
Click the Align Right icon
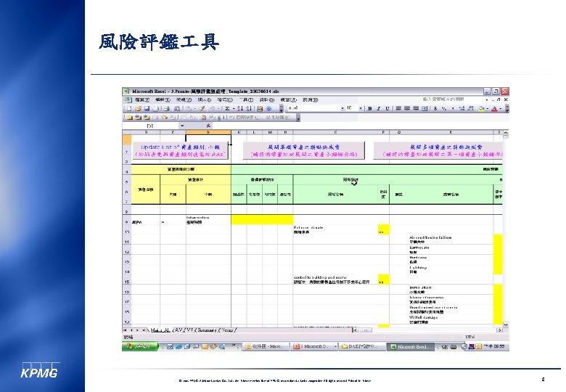pos(416,108)
